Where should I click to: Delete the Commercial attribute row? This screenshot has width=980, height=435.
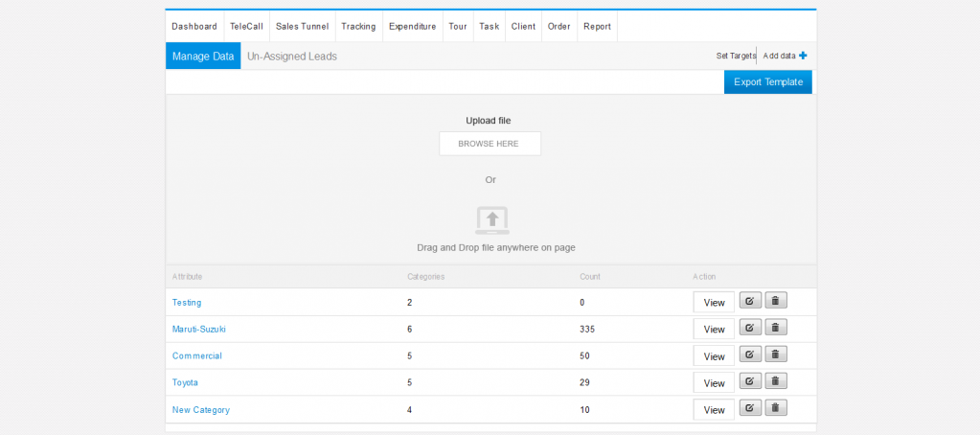coord(776,355)
